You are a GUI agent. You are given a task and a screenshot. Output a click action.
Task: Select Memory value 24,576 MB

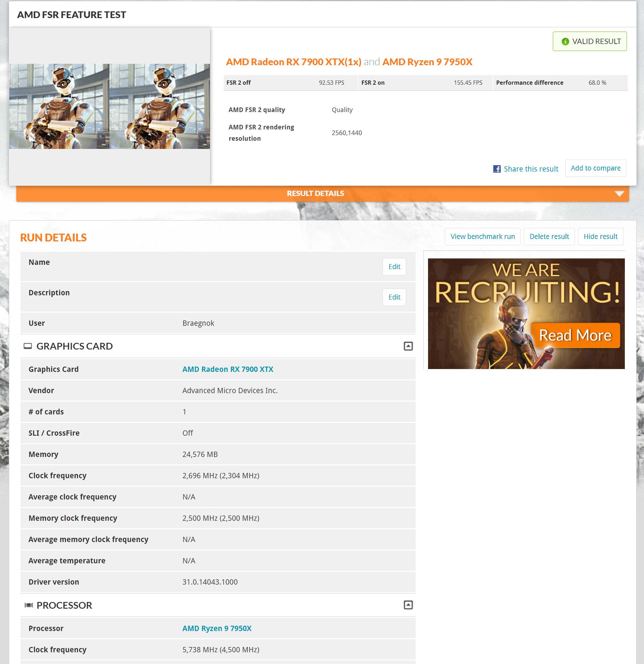[x=200, y=454]
